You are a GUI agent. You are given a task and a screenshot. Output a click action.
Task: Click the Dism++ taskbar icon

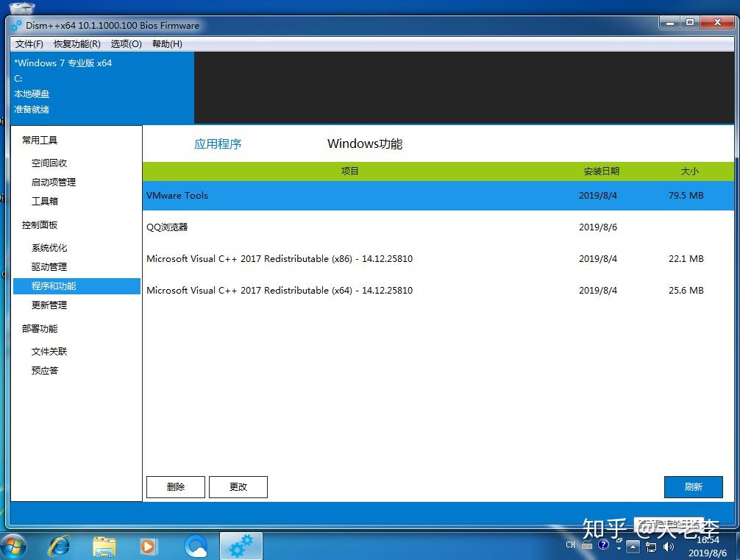241,546
